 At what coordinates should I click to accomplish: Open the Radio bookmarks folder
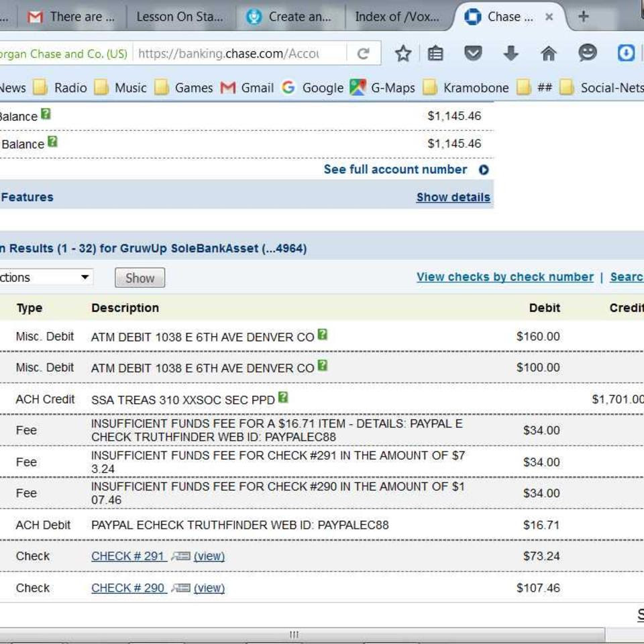point(60,87)
